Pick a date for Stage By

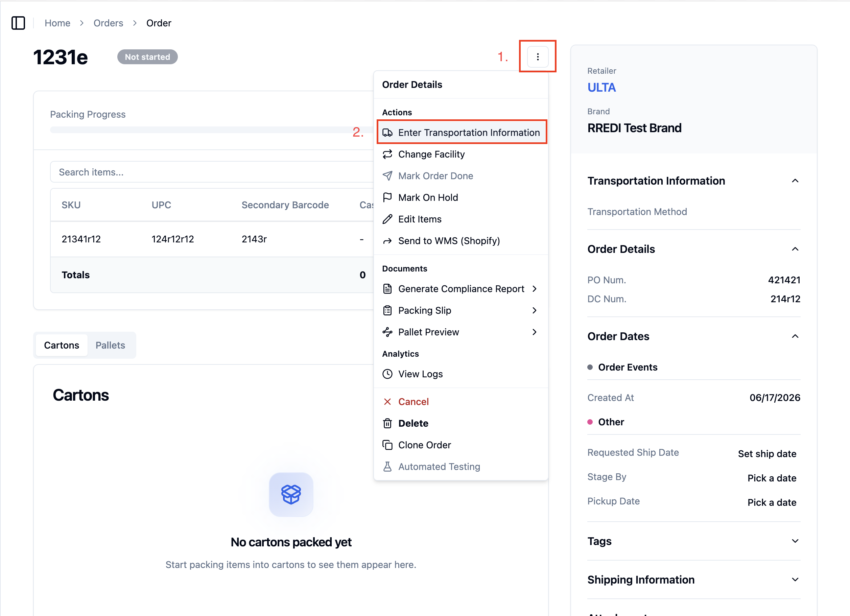pyautogui.click(x=772, y=478)
